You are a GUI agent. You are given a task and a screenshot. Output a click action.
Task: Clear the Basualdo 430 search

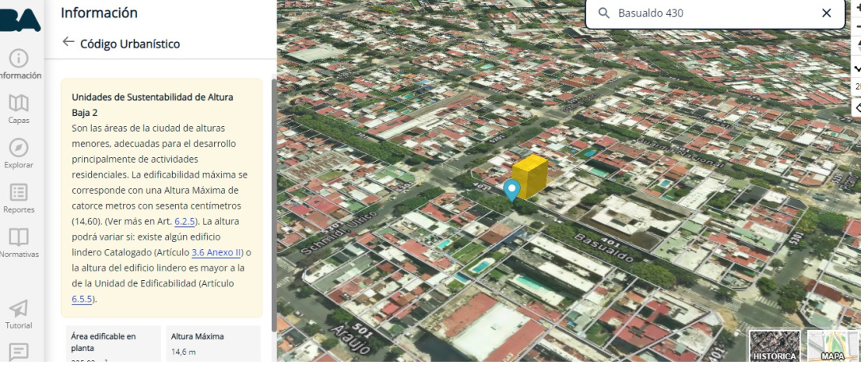click(x=826, y=13)
